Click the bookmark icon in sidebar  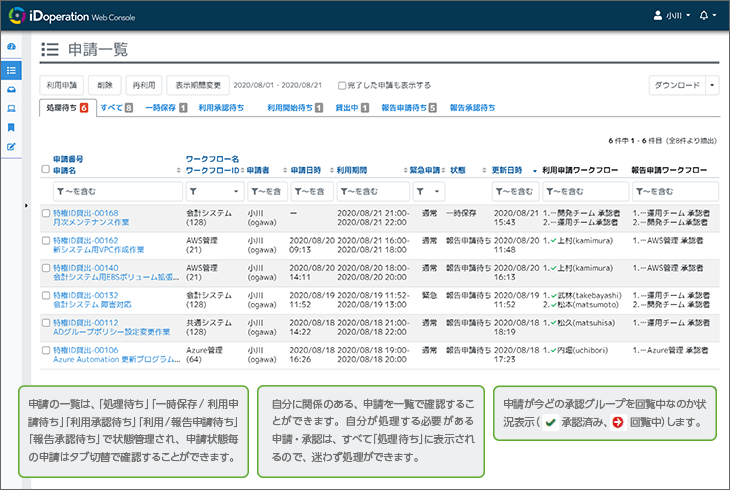11,127
